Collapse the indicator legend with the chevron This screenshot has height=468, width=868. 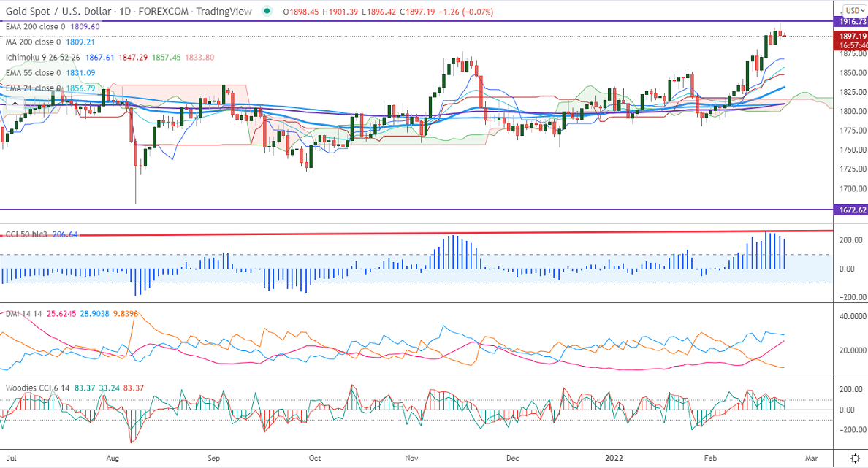pos(15,104)
